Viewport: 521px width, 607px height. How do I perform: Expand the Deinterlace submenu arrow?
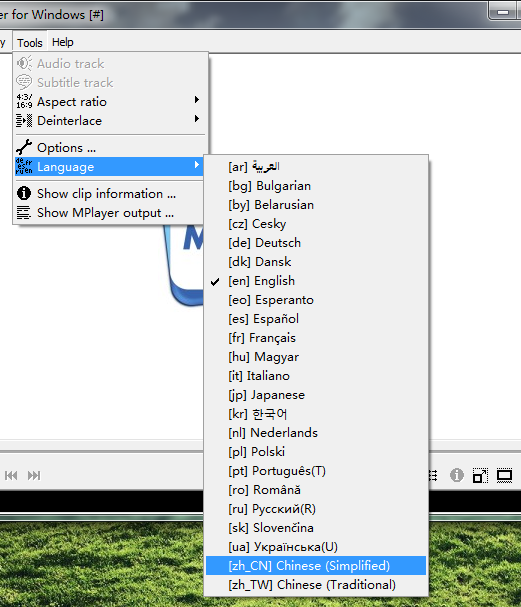pos(197,118)
